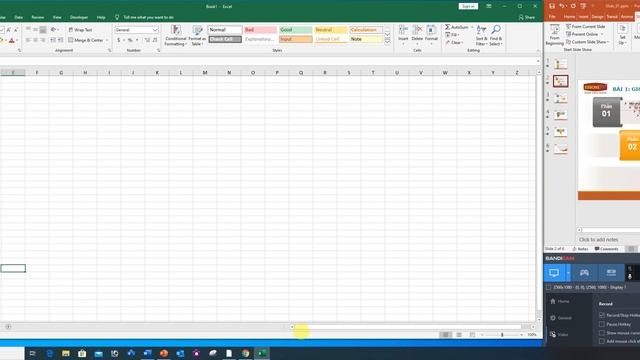640x360 pixels.
Task: Open the Review tab in Excel
Action: click(38, 17)
